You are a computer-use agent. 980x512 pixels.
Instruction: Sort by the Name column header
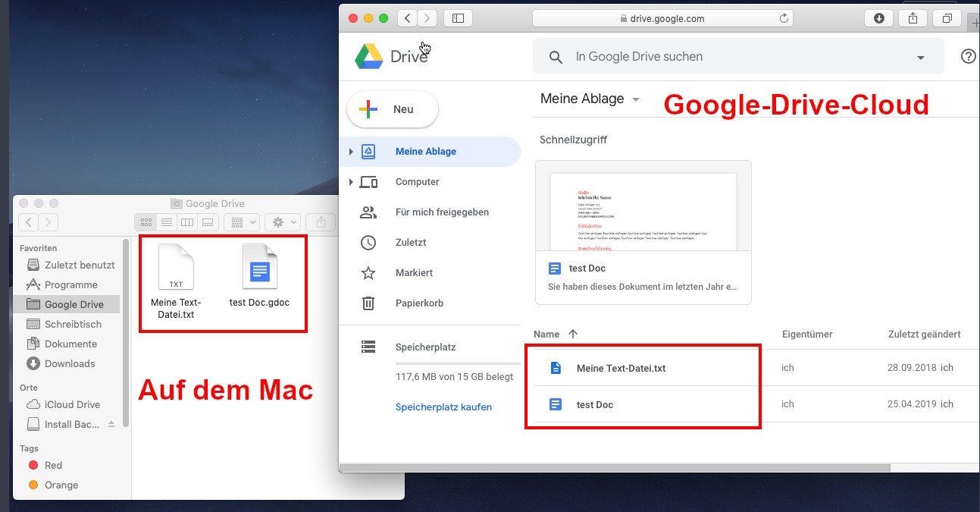[545, 334]
